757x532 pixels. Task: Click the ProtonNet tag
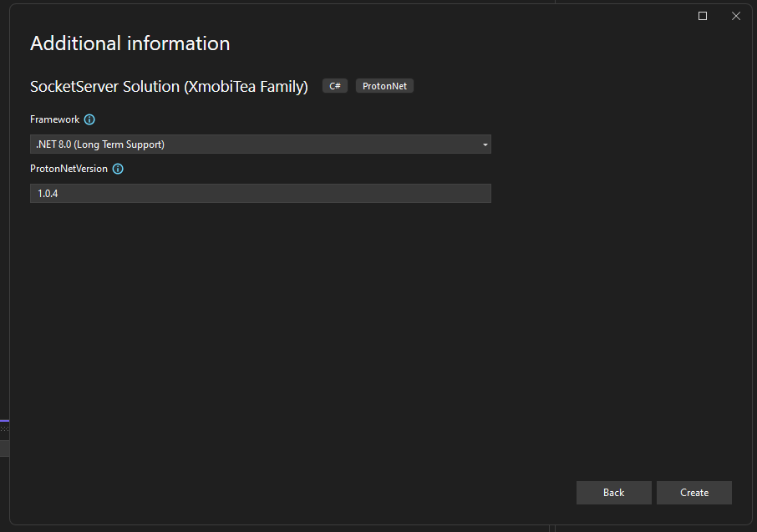point(385,86)
